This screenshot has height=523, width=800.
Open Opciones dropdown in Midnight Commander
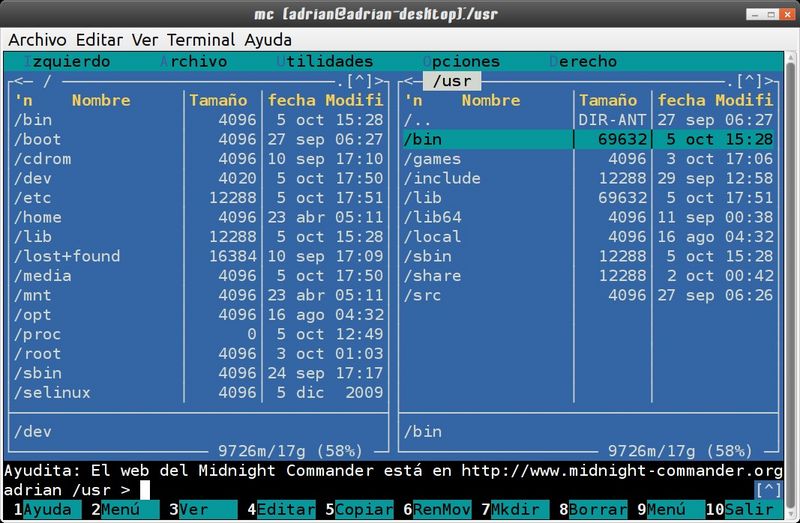pyautogui.click(x=461, y=62)
